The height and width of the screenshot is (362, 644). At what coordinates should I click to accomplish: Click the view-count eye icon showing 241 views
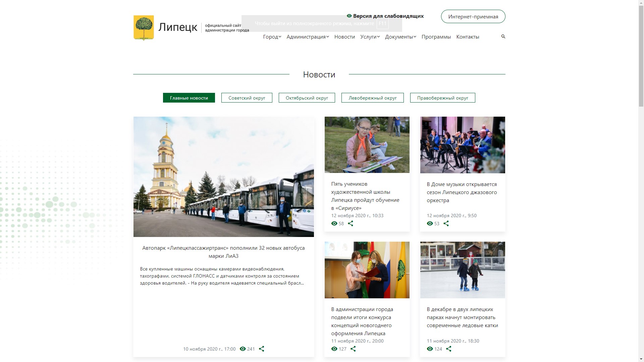pyautogui.click(x=243, y=349)
